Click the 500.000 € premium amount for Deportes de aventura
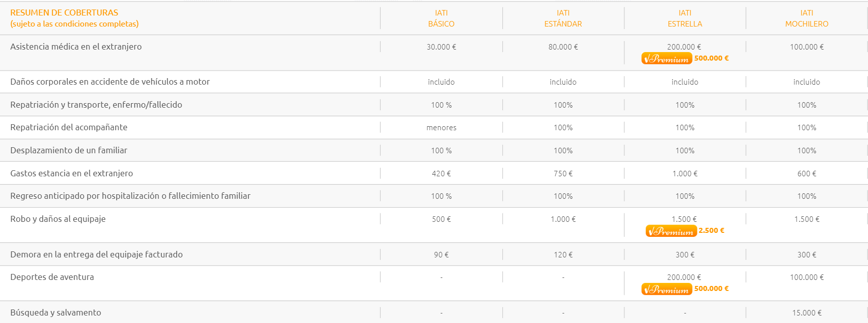The image size is (868, 323). click(711, 288)
